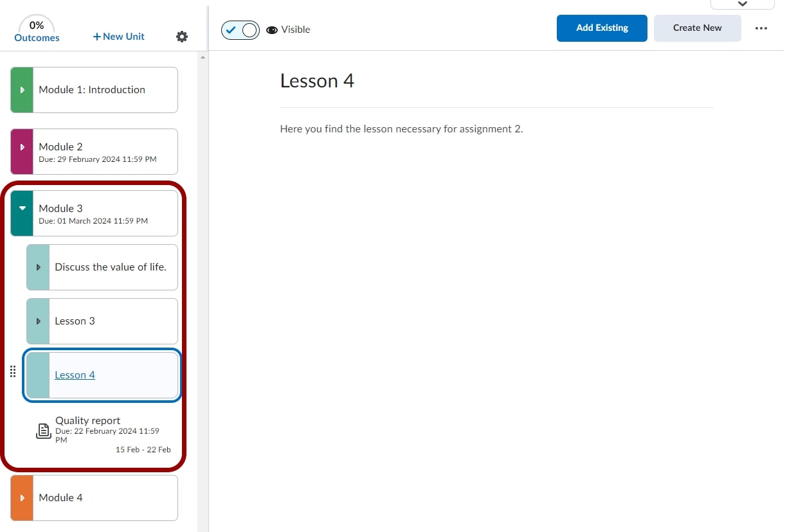The height and width of the screenshot is (532, 787).
Task: Open the settings gear icon
Action: 182,37
